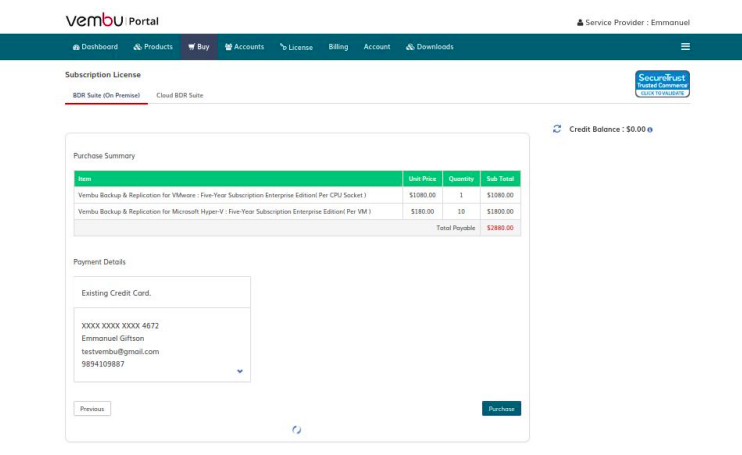Click the Microsoft Hyper-V subscription item row

(x=297, y=211)
